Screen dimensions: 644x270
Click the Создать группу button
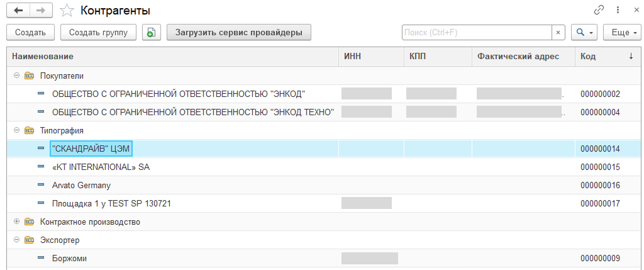(98, 32)
